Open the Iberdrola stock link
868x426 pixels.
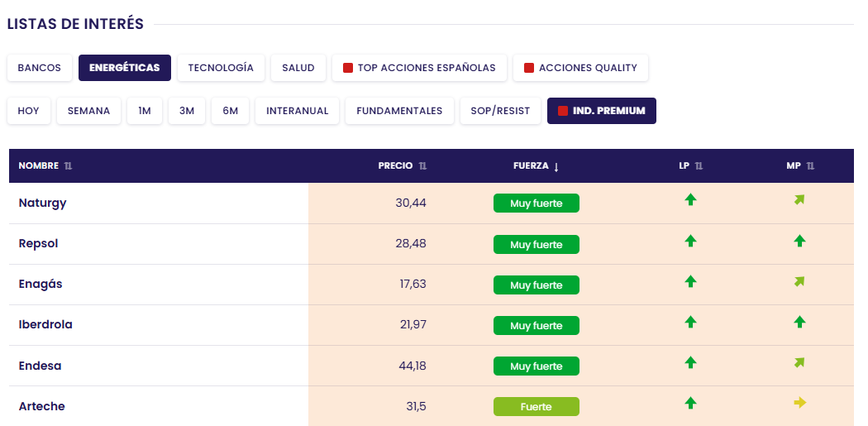point(45,324)
